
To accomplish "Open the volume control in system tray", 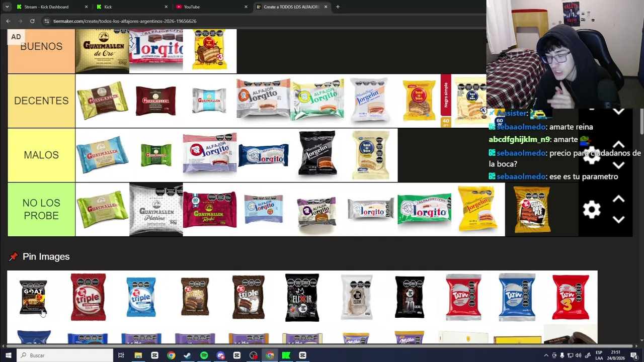I will [579, 355].
